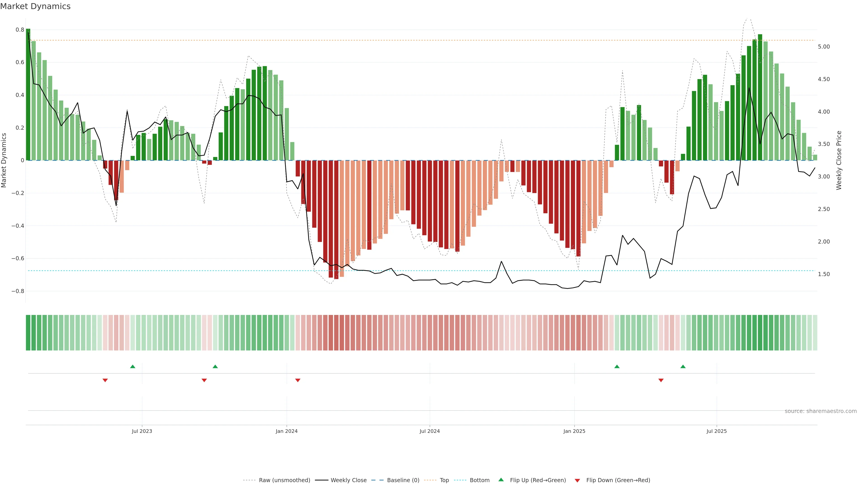The height and width of the screenshot is (488, 868).
Task: Click the Flip Up (Red→Green) legend item
Action: pos(538,480)
